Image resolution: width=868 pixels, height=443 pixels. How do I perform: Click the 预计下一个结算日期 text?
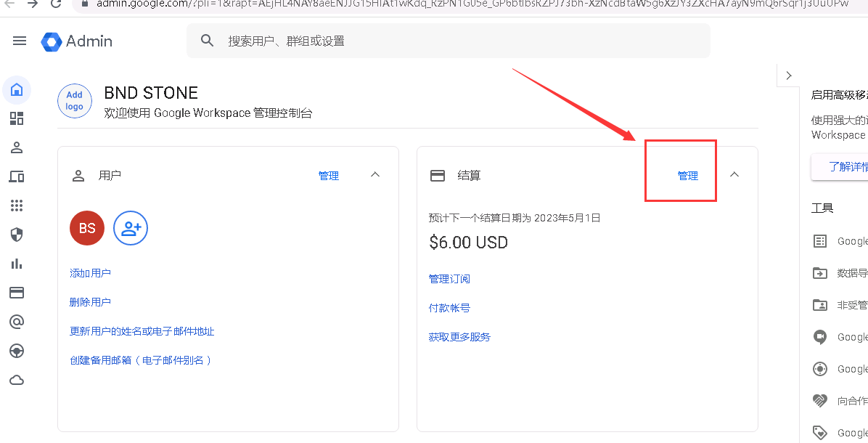[x=515, y=218]
